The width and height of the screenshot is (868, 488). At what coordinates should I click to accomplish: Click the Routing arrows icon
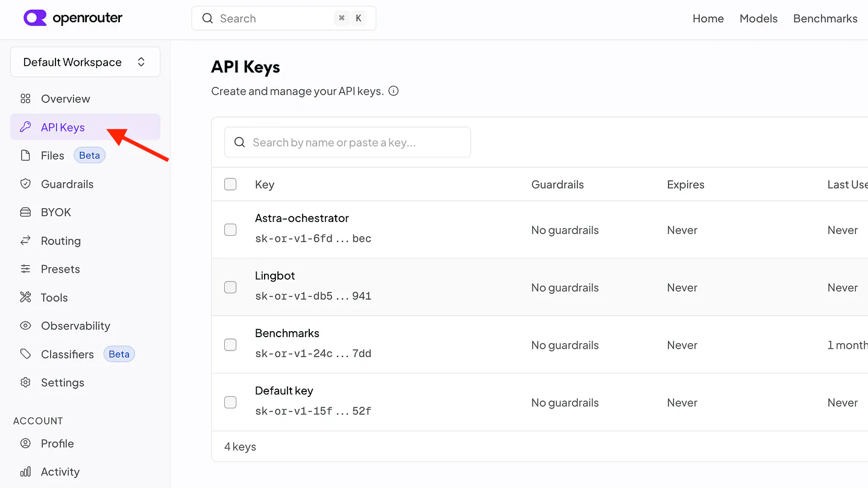click(x=25, y=241)
